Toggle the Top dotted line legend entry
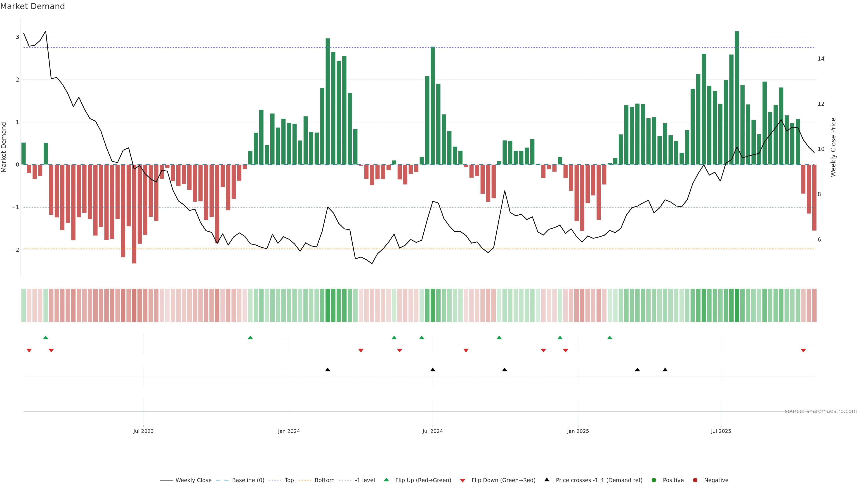 (289, 480)
